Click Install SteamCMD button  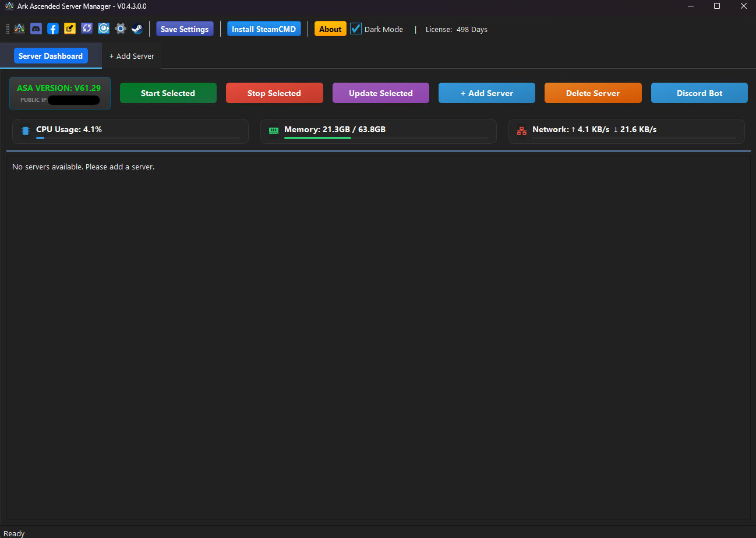(x=264, y=29)
